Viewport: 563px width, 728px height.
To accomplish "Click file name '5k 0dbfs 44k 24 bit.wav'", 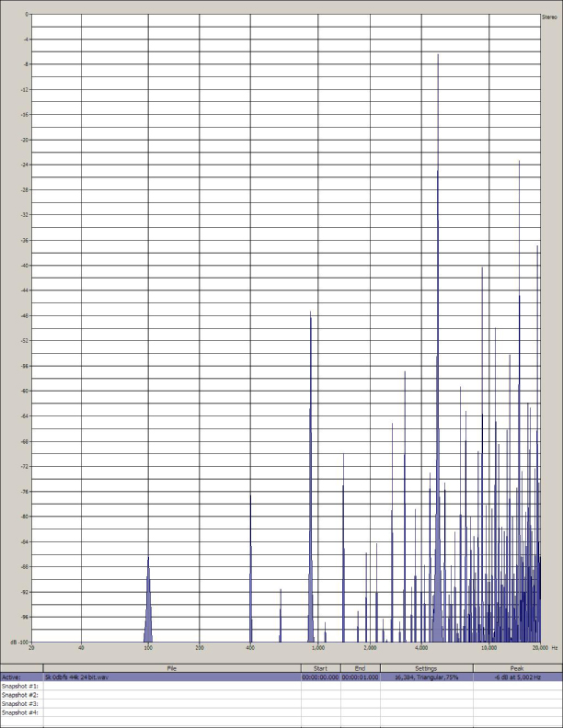I will (x=76, y=677).
